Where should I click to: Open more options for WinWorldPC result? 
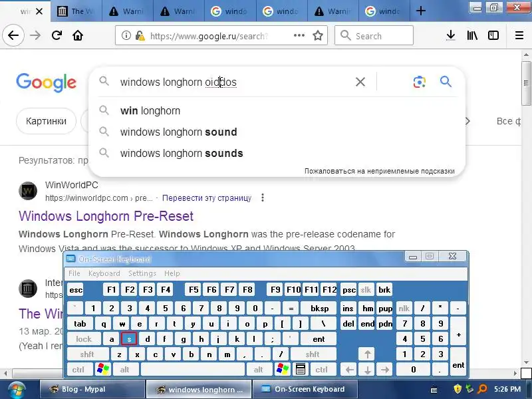[262, 198]
